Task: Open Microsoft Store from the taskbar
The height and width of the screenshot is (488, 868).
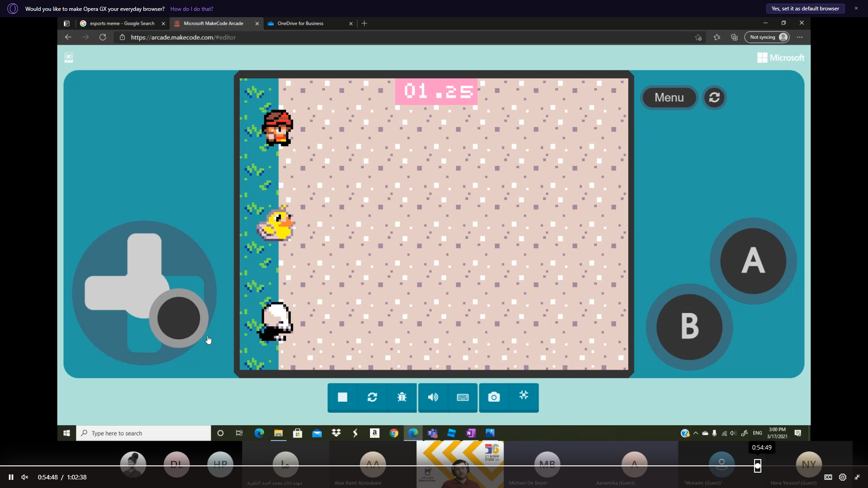Action: (x=297, y=433)
